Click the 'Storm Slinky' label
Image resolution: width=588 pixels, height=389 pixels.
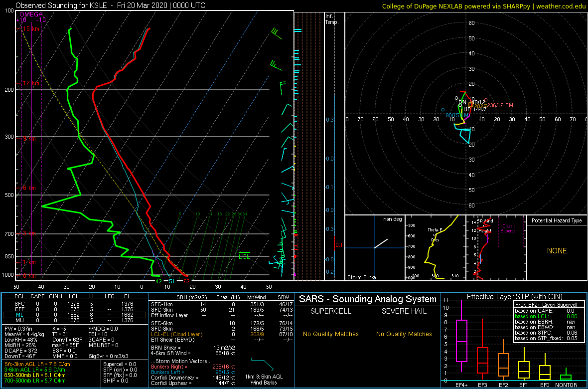click(x=361, y=277)
